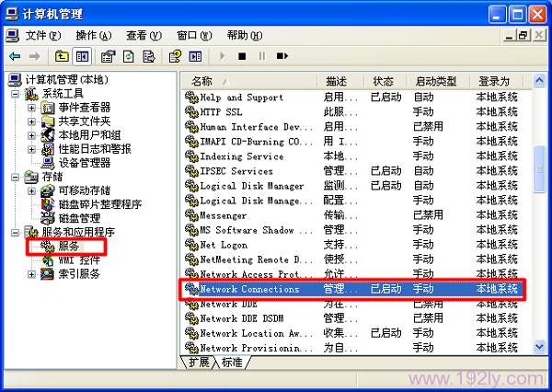The width and height of the screenshot is (552, 392).
Task: Expand the 性能日志和警报 tree node
Action: click(x=31, y=149)
